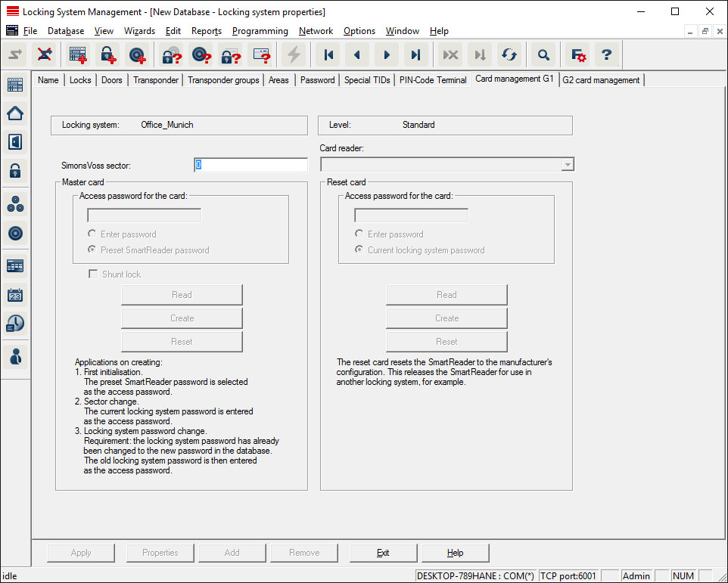The width and height of the screenshot is (728, 583).
Task: Jump to the first record
Action: pos(328,54)
